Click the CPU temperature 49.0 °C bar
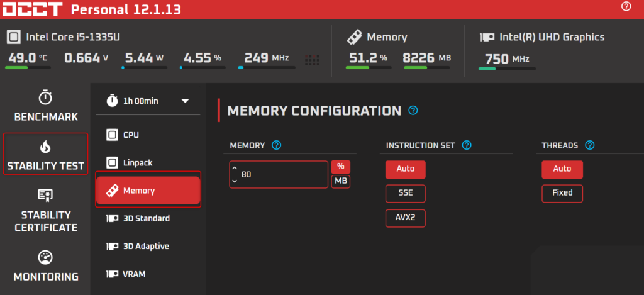644x295 pixels. [x=28, y=67]
